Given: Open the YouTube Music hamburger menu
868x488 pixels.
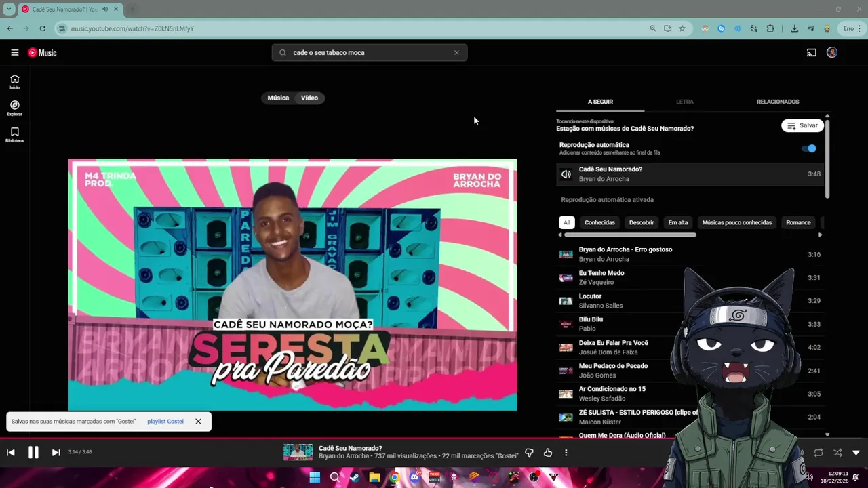Looking at the screenshot, I should tap(14, 52).
